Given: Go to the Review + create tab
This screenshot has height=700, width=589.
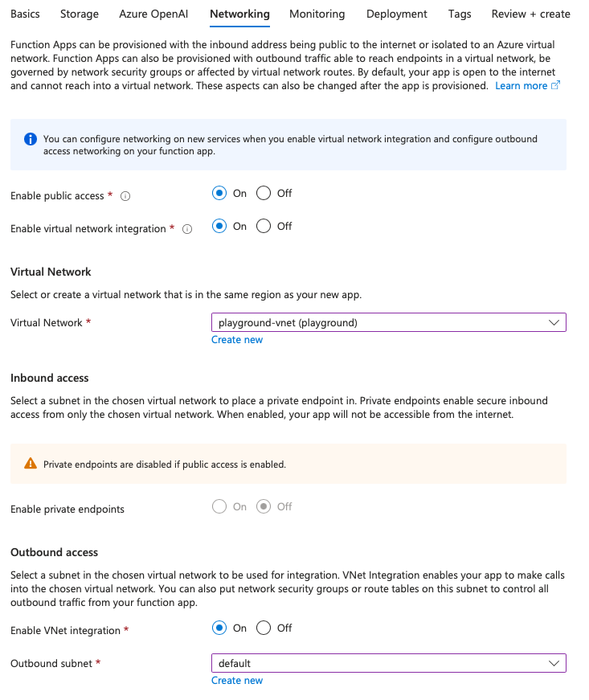Looking at the screenshot, I should pos(530,14).
